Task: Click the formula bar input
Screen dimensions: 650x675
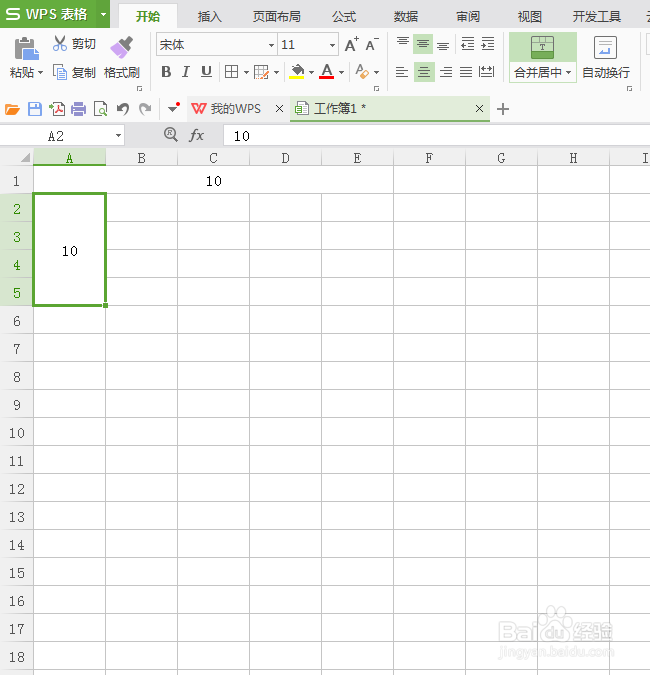Action: (436, 136)
